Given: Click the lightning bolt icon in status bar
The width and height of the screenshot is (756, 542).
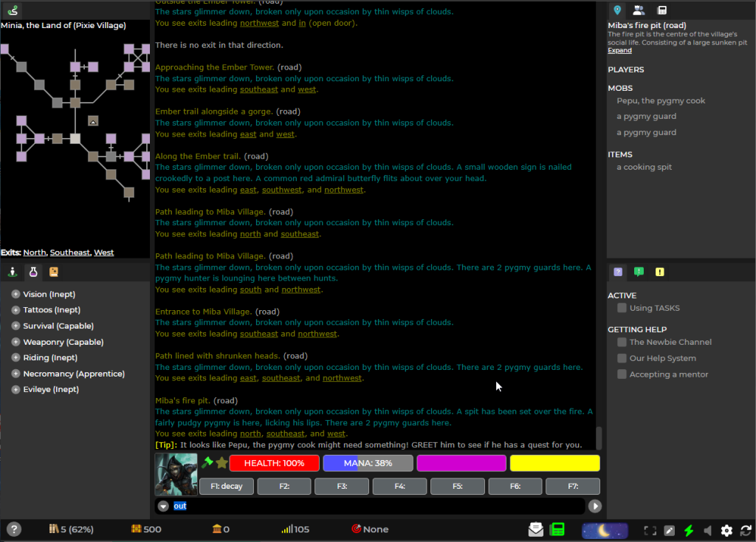Looking at the screenshot, I should tap(689, 529).
